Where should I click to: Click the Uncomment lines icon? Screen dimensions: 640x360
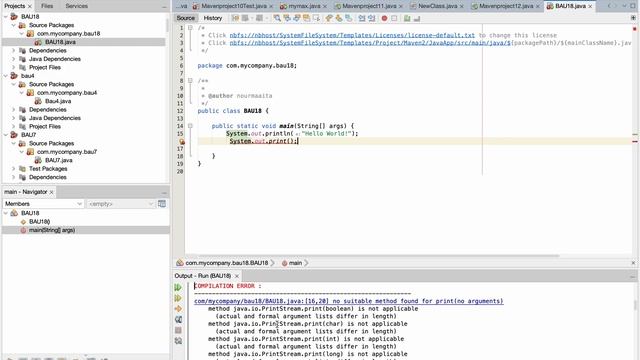coord(417,18)
